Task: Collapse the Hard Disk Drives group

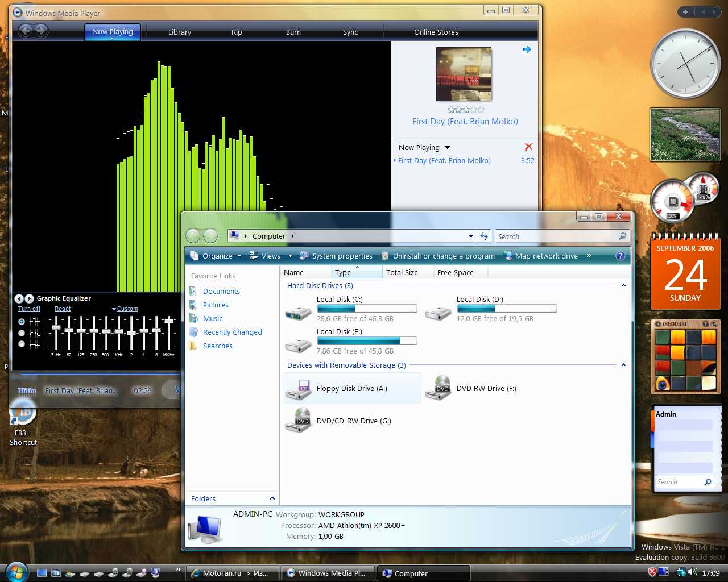Action: pyautogui.click(x=623, y=285)
